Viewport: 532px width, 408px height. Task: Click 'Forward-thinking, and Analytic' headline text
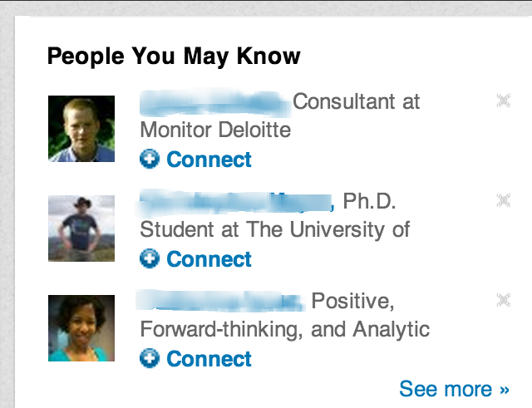pos(284,329)
